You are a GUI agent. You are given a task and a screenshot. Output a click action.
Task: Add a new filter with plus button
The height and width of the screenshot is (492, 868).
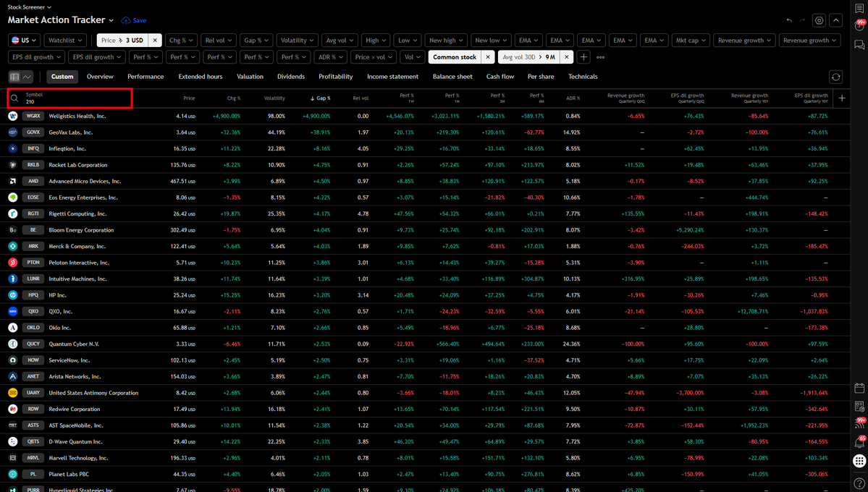click(x=583, y=57)
